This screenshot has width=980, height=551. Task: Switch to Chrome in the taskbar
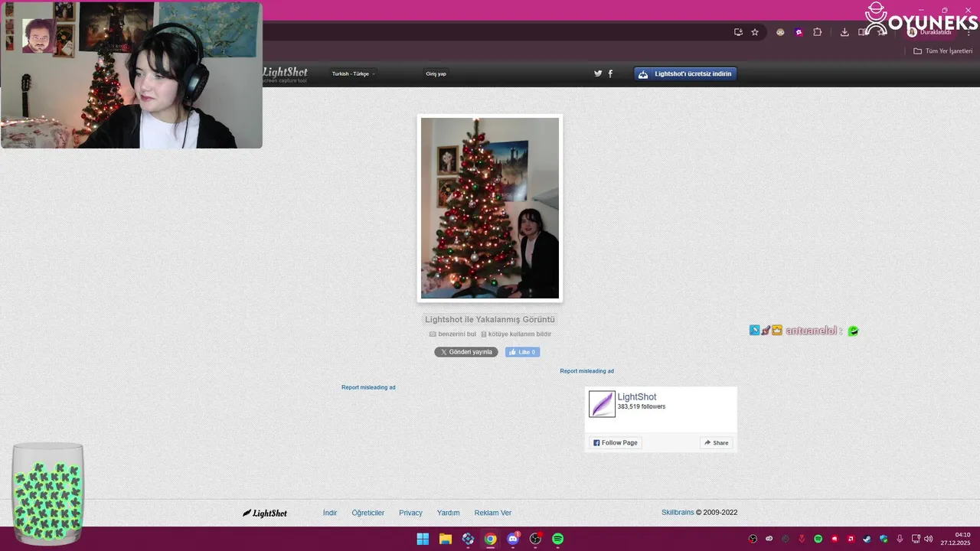click(490, 539)
